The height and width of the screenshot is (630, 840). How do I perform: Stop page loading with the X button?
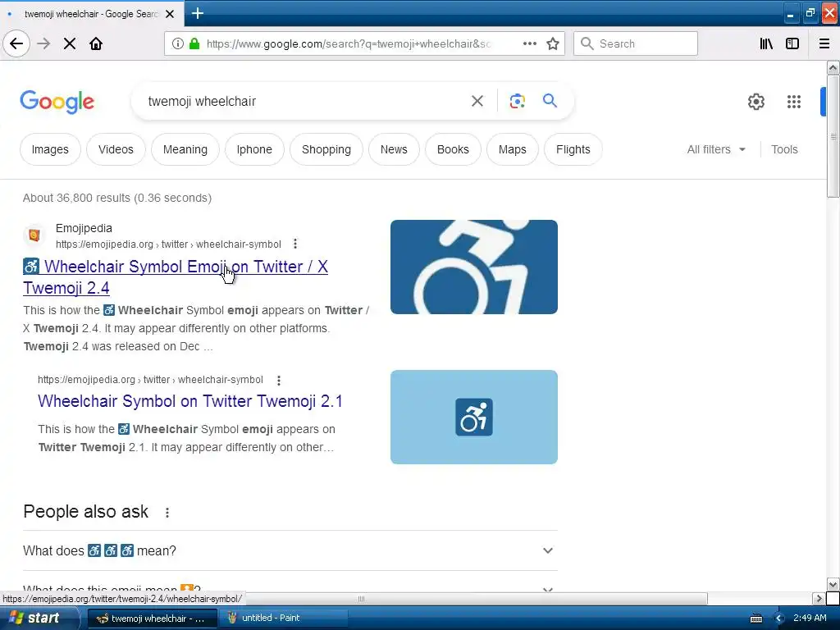click(x=70, y=43)
